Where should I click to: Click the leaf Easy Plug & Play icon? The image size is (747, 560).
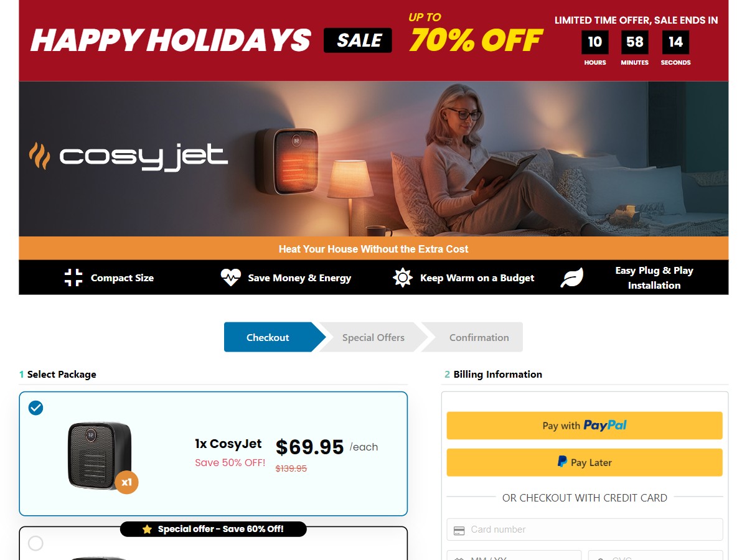tap(572, 278)
